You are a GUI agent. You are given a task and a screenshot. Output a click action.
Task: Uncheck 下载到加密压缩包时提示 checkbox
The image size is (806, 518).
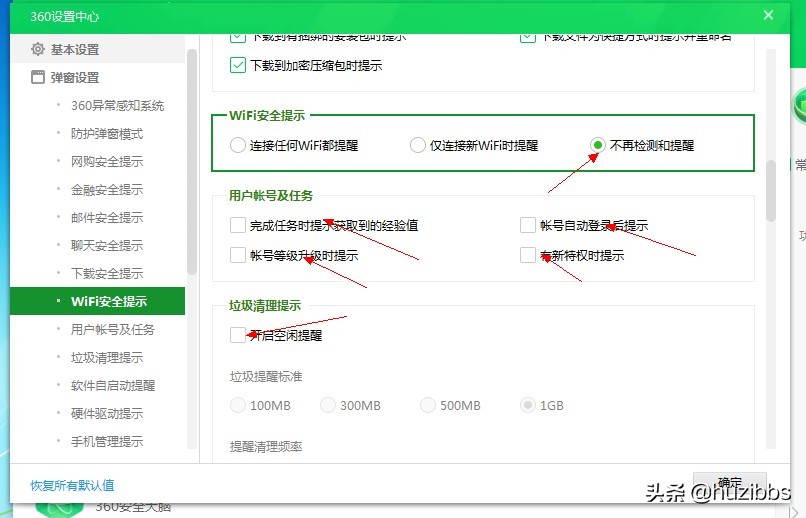237,65
